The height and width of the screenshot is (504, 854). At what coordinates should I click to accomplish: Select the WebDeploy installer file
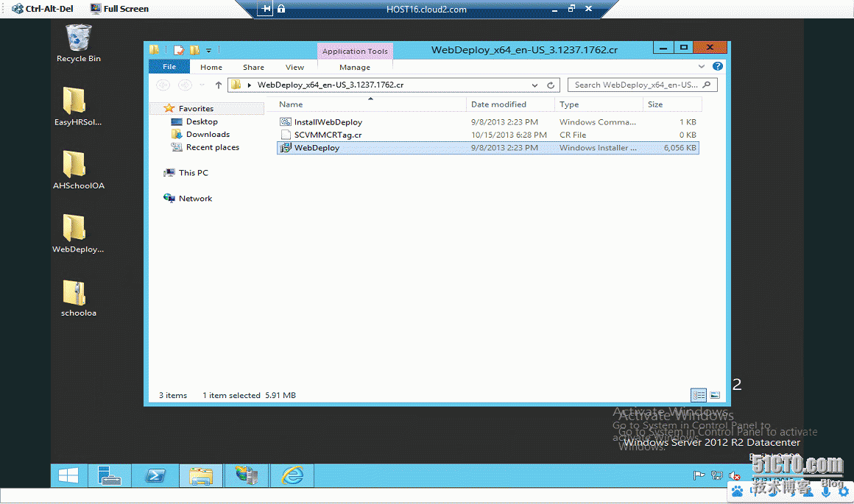pyautogui.click(x=487, y=147)
